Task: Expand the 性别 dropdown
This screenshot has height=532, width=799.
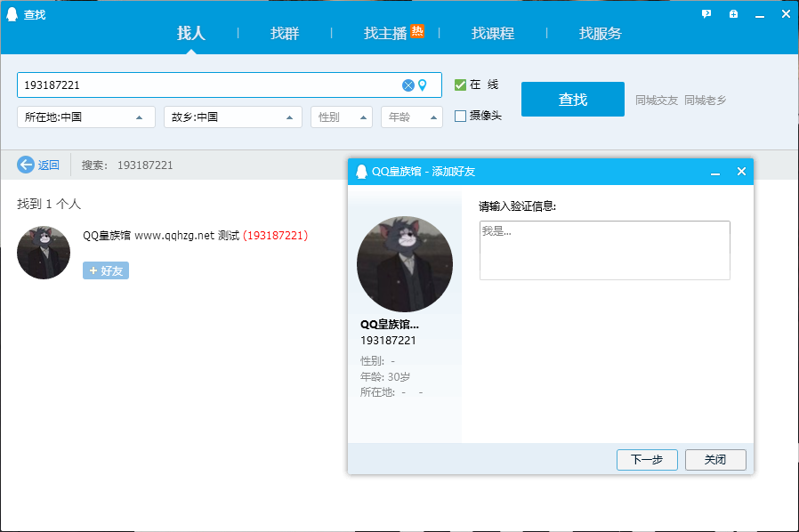Action: (342, 117)
